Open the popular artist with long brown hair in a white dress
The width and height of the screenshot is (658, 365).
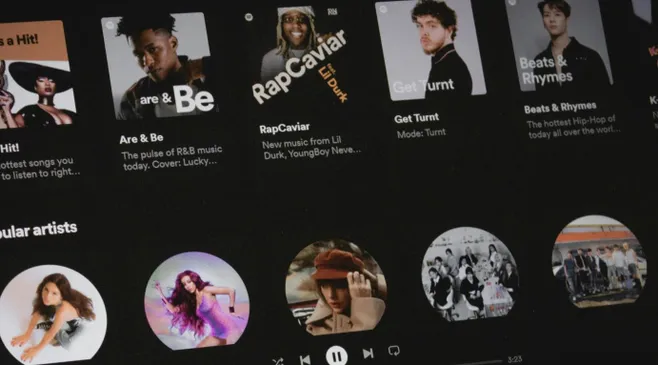pos(52,314)
